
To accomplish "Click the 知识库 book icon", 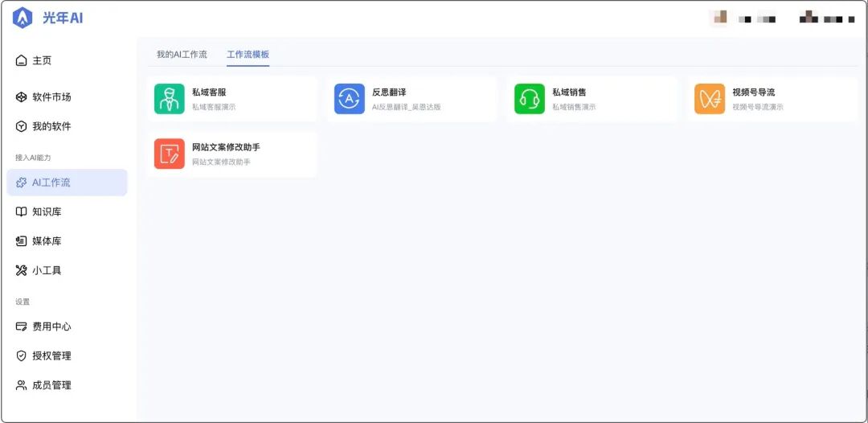I will pyautogui.click(x=21, y=212).
